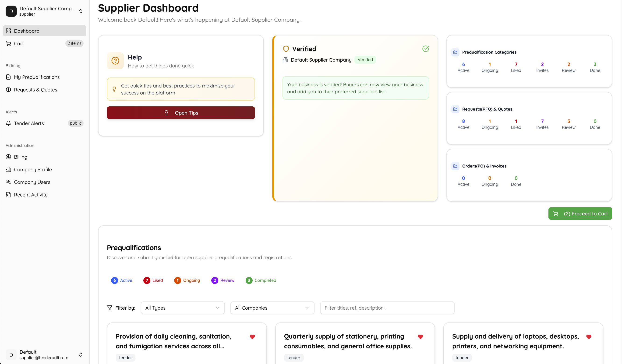Unlike the daily cleaning services tender heart
The image size is (622, 364).
[x=252, y=337]
